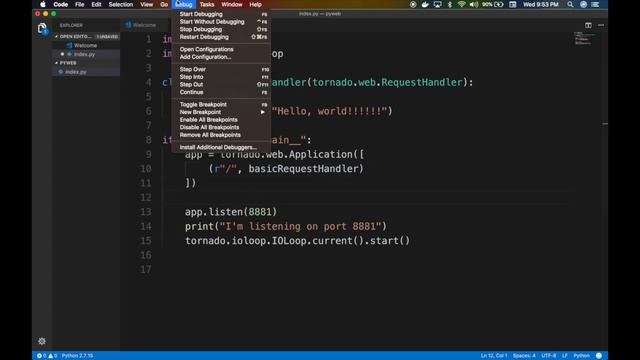Click the battery status indicator

493,4
